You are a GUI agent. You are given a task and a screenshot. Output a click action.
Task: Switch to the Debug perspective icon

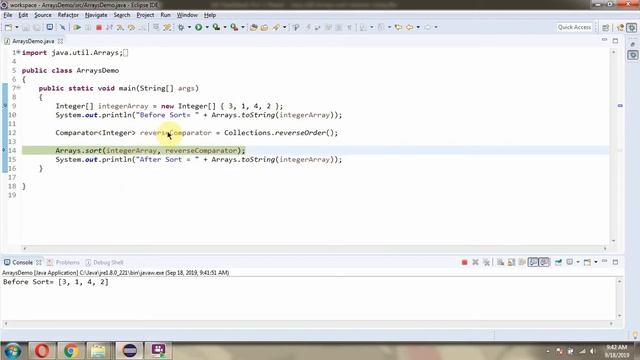[632, 27]
